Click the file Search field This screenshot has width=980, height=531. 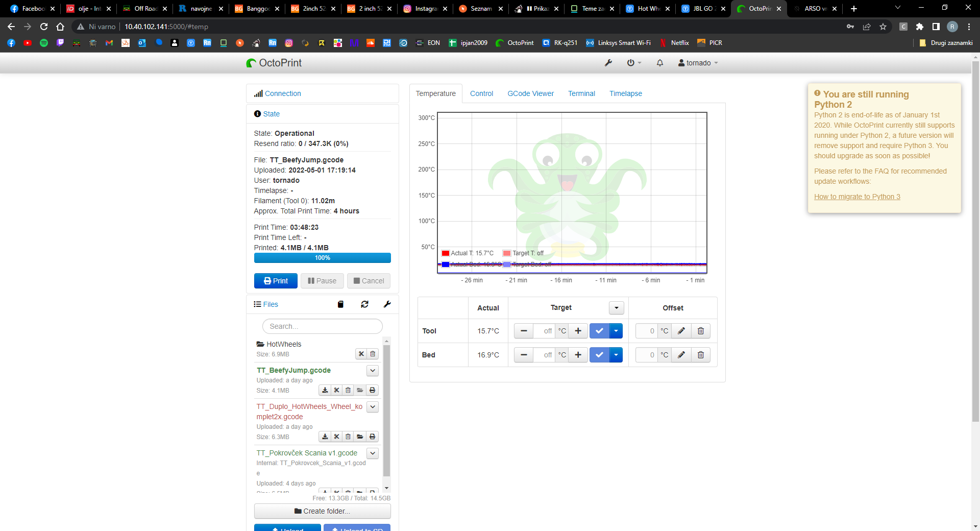coord(322,326)
